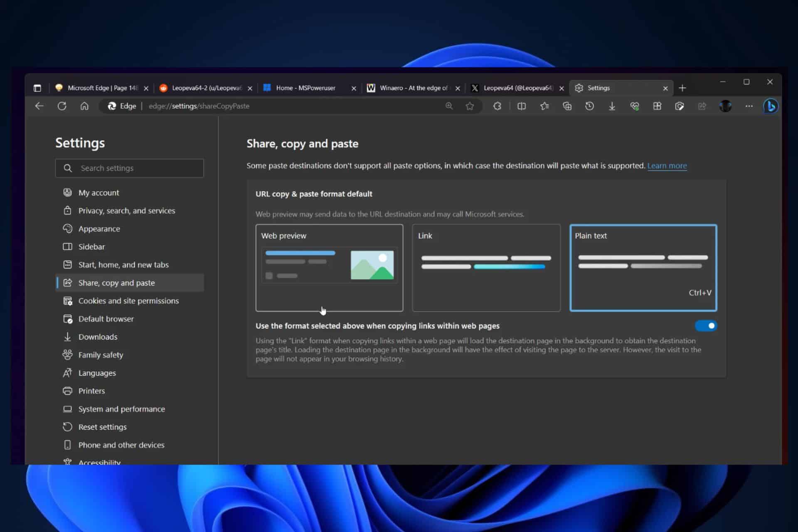Image resolution: width=798 pixels, height=532 pixels.
Task: Open Cookies and site permissions
Action: [128, 300]
